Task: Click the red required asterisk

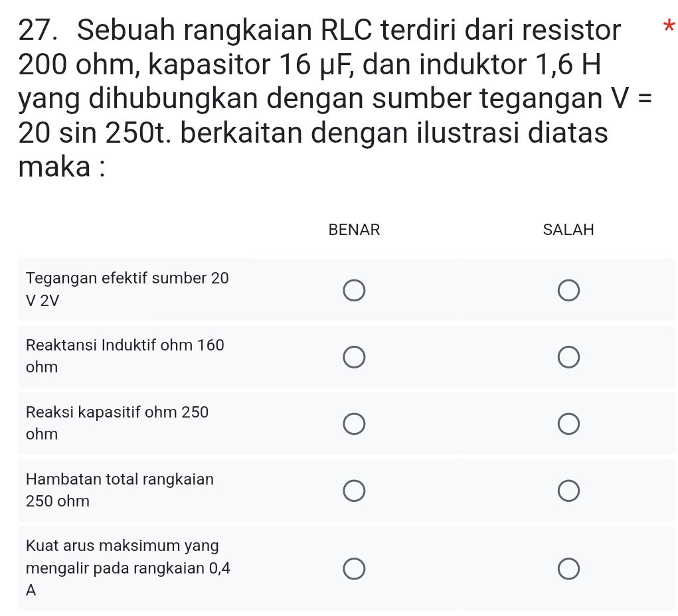Action: click(x=669, y=25)
